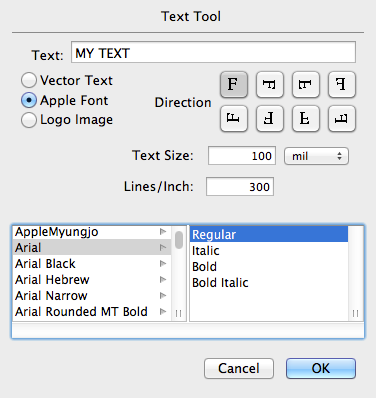Pick the horizontally mirrored F direction button
Viewport: 376px width, 398px height.
pos(342,84)
